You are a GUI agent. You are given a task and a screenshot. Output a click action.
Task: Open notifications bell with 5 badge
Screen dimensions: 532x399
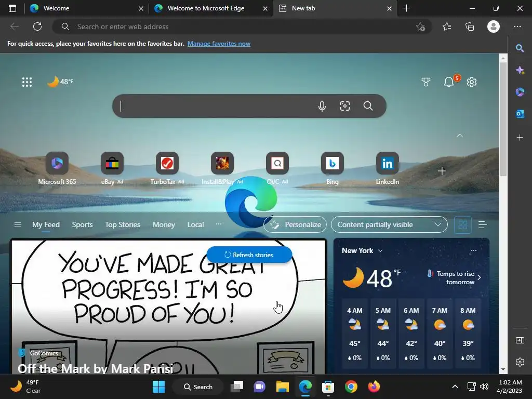[x=449, y=82]
